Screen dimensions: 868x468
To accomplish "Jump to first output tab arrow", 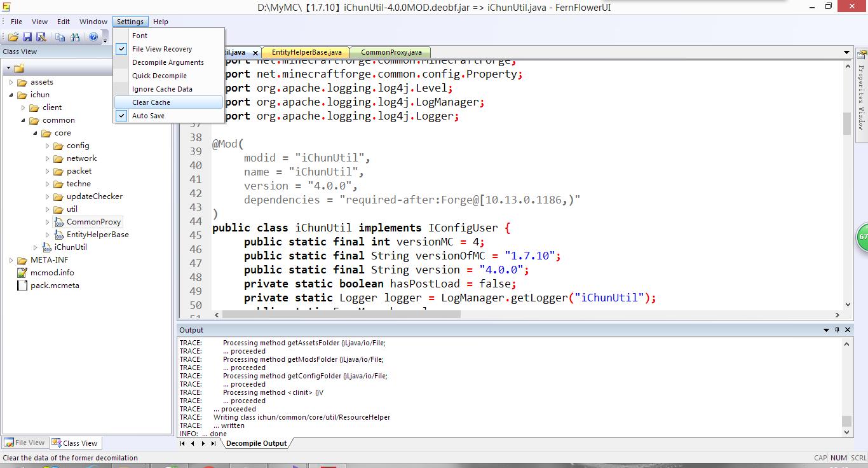I will click(x=183, y=443).
